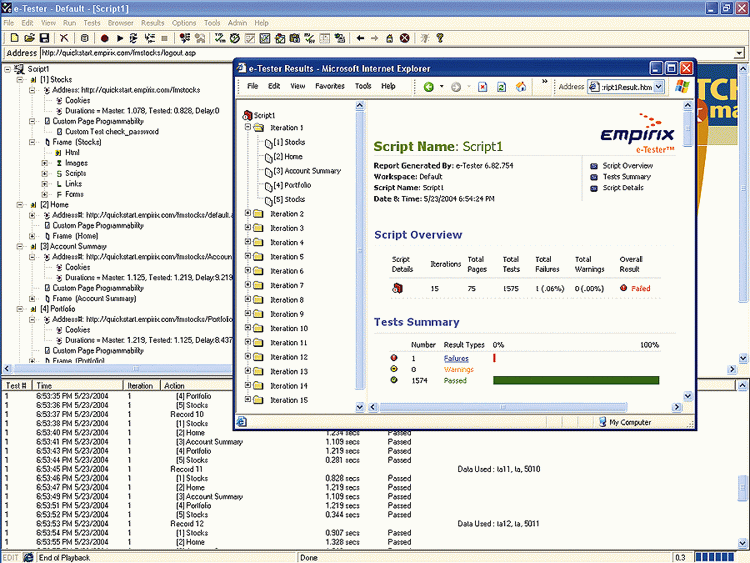
Task: Open the e-Tester Address bar dropdown
Action: coord(739,53)
